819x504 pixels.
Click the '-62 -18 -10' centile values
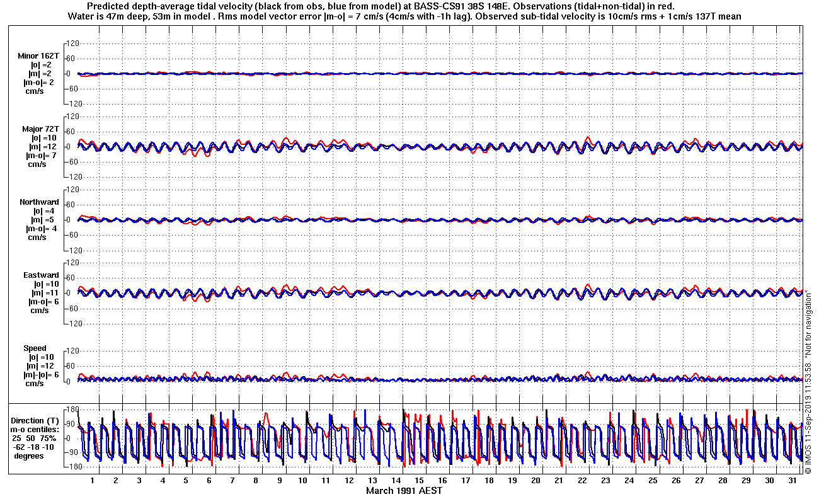pyautogui.click(x=34, y=447)
